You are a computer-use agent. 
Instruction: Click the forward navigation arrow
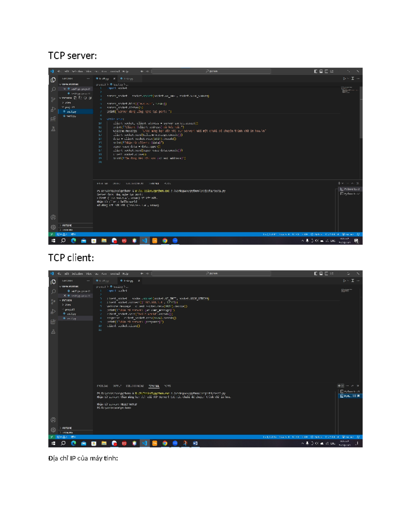tap(147, 71)
